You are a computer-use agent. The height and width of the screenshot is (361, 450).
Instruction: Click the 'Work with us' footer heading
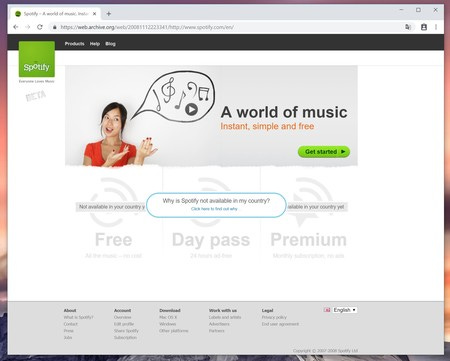coord(223,310)
